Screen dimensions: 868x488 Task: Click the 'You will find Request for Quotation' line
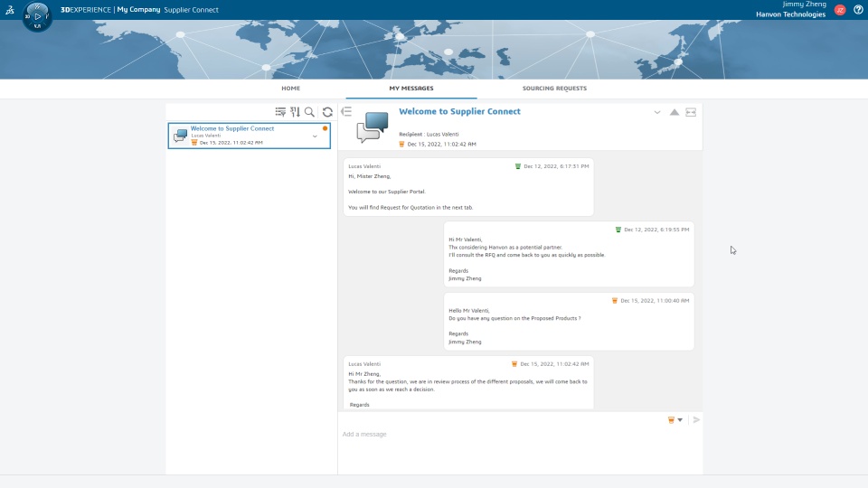click(410, 208)
